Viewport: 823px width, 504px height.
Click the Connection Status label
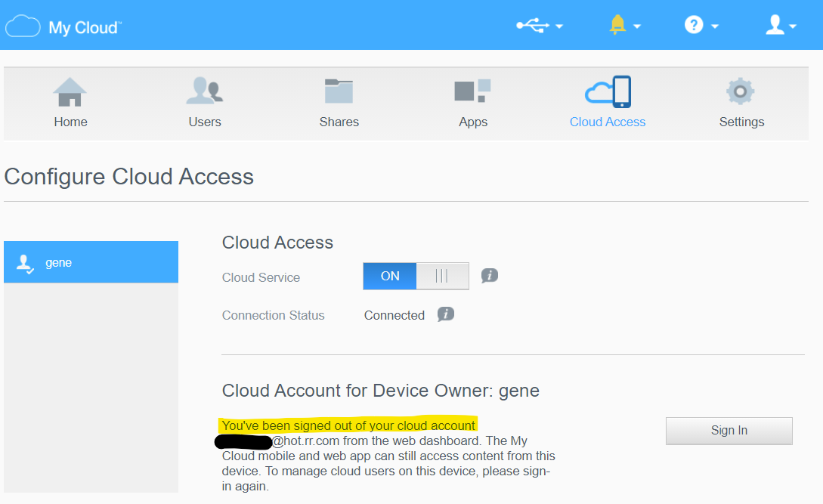click(x=273, y=316)
